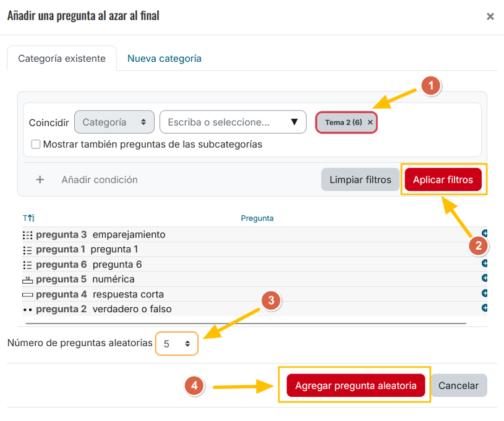This screenshot has width=504, height=421.
Task: Click plus icon beside pregunta 1 row
Action: pos(485,249)
